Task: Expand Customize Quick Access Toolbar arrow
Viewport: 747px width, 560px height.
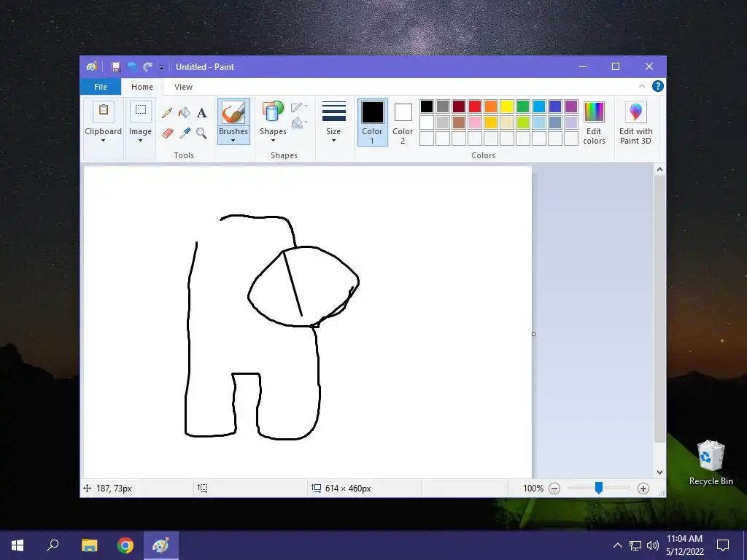Action: 161,68
